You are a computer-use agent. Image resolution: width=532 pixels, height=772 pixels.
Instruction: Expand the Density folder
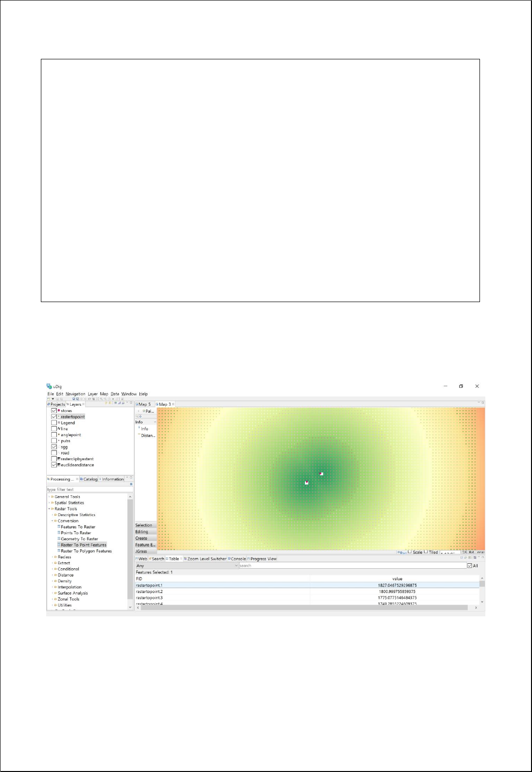coord(53,581)
